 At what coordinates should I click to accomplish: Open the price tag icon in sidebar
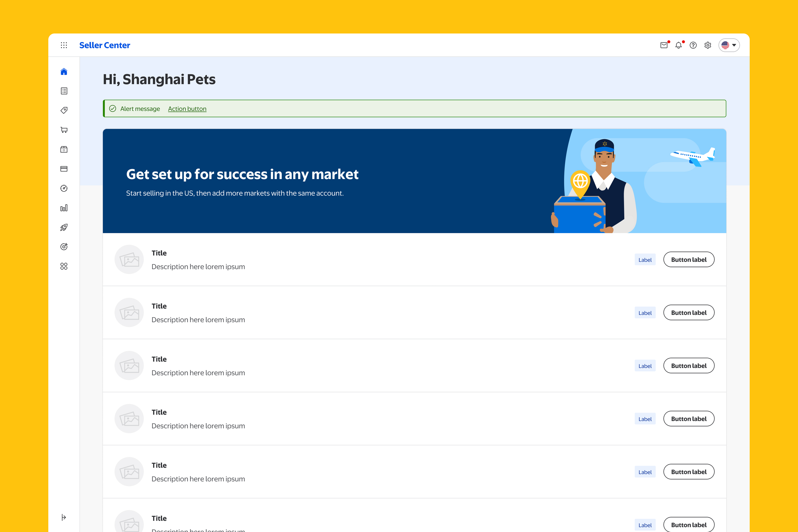tap(64, 110)
